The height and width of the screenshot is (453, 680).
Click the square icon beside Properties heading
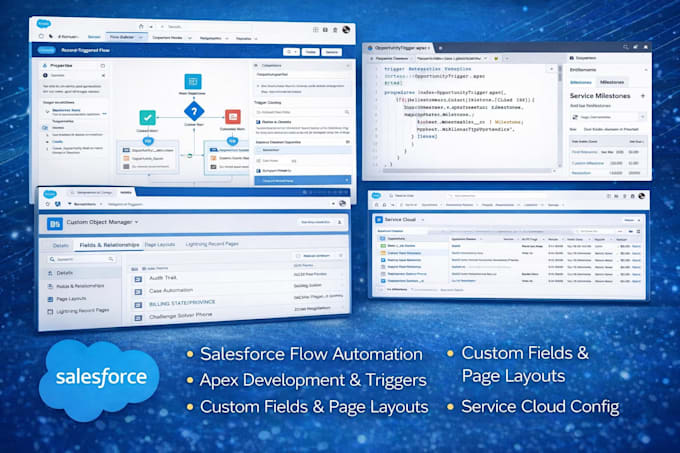click(103, 66)
